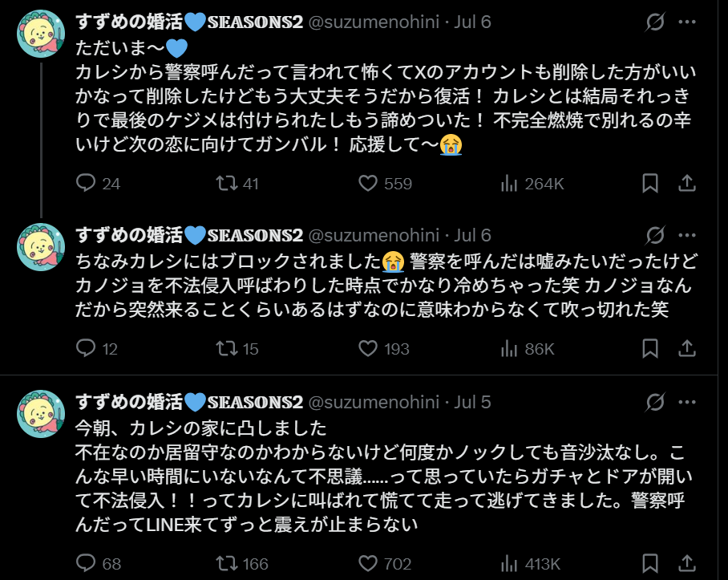Open Grok icon on the first tweet
The image size is (728, 580).
pos(655,22)
